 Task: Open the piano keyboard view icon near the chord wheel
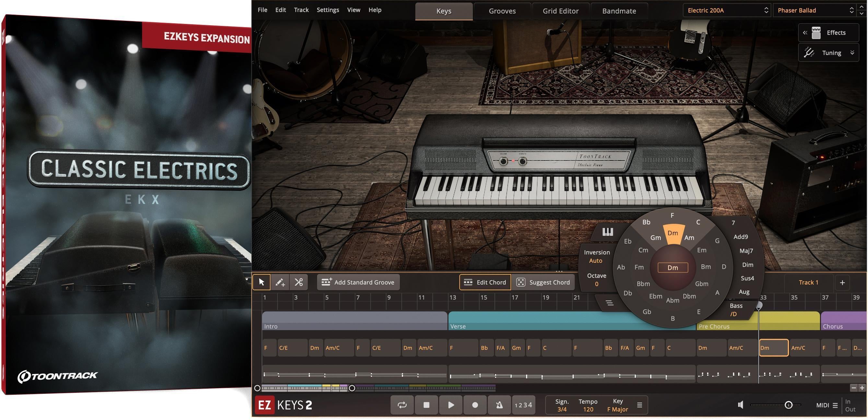607,231
